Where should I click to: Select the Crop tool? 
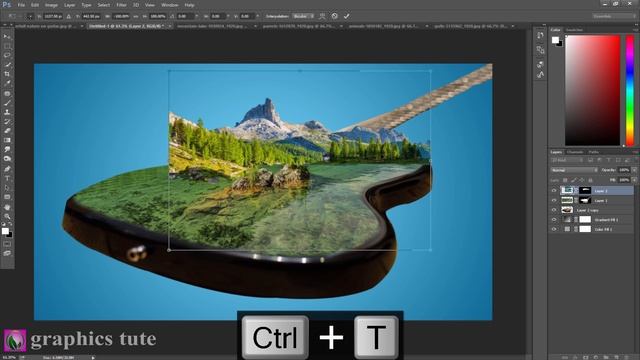[7, 74]
